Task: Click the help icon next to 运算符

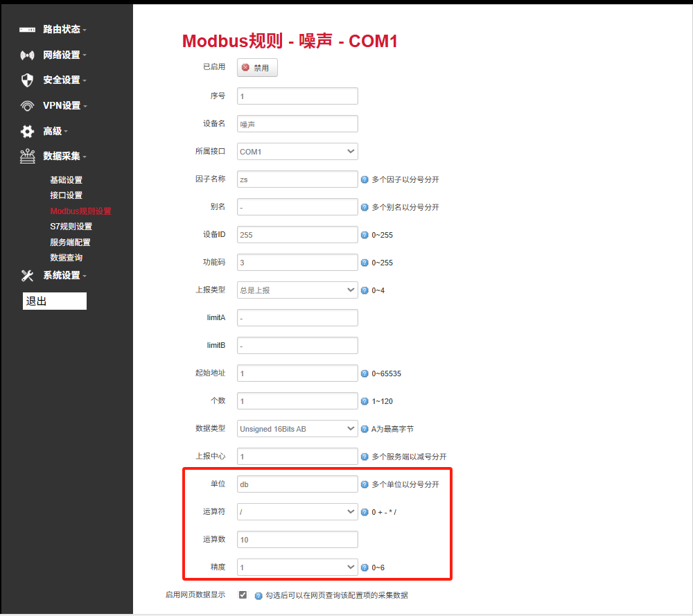Action: point(365,511)
